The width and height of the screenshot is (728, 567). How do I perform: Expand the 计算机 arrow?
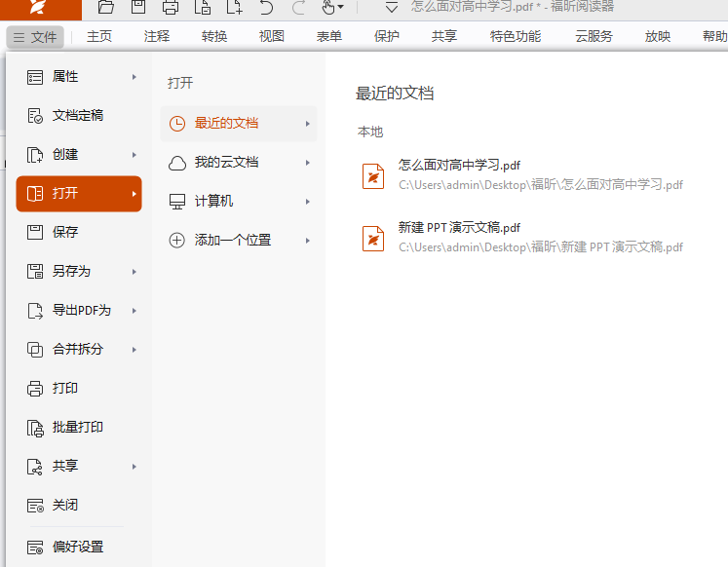pos(307,202)
